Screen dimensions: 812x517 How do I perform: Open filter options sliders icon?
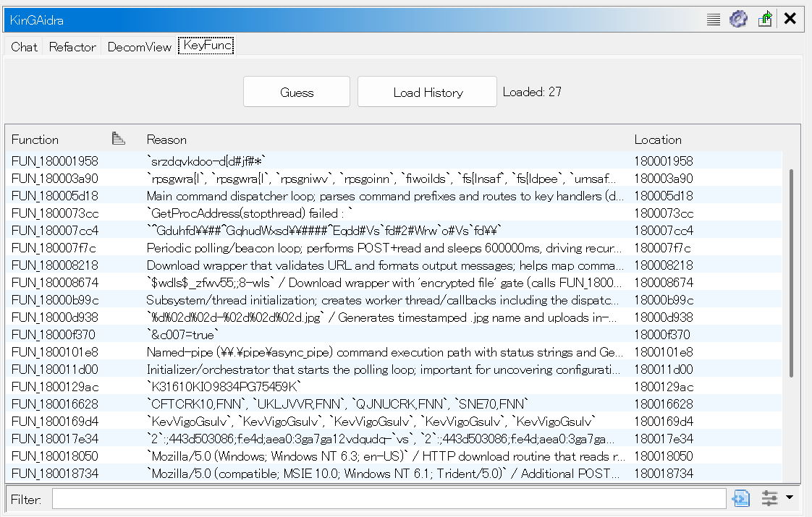(x=769, y=498)
